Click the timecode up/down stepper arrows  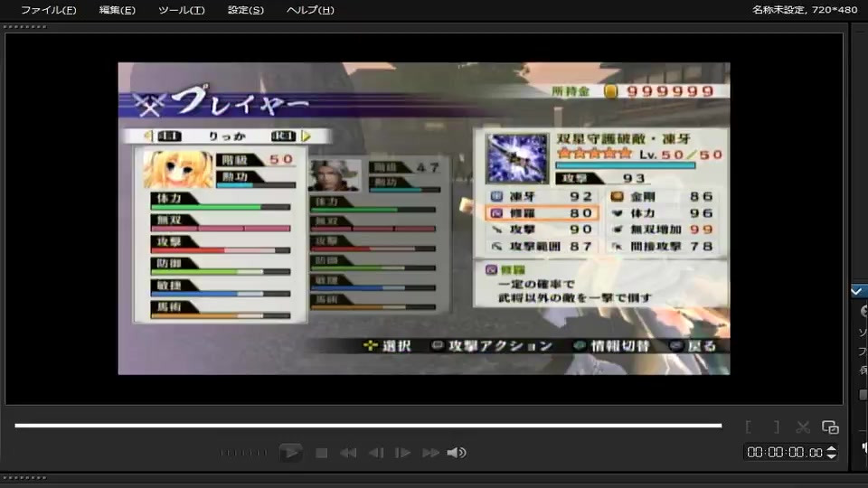coord(832,453)
